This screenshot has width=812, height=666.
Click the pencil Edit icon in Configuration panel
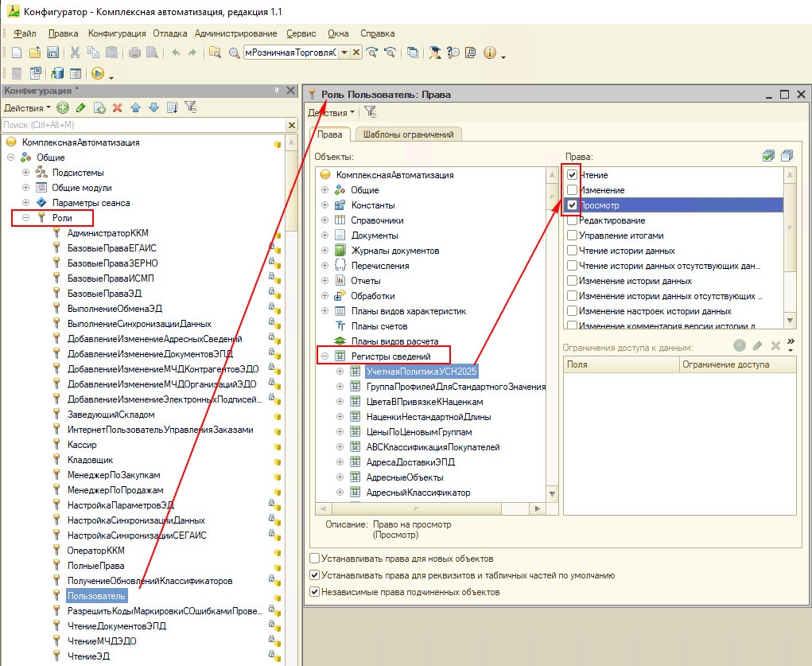point(80,107)
